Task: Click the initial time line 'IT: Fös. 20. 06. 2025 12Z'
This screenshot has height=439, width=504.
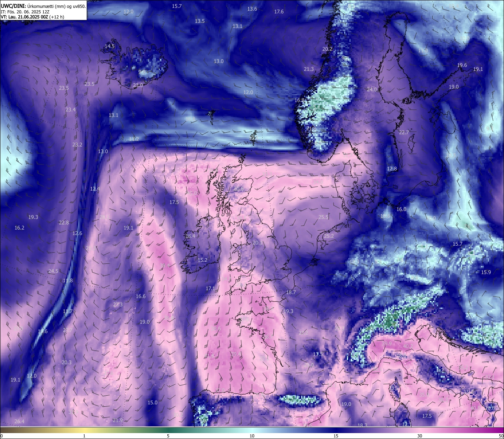Action: click(25, 12)
